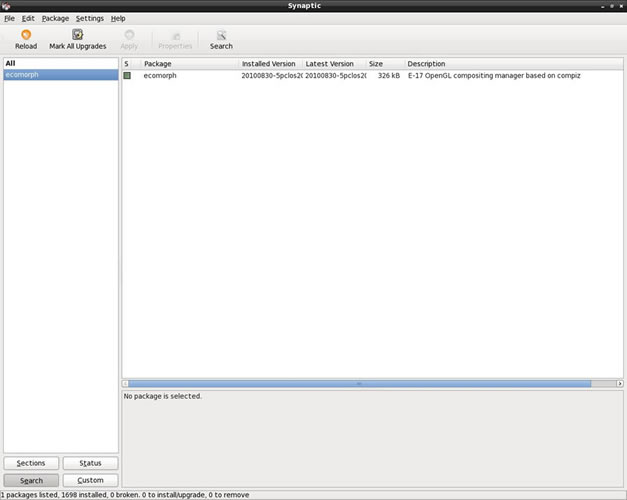Sort by Installed Version column header

click(x=269, y=64)
